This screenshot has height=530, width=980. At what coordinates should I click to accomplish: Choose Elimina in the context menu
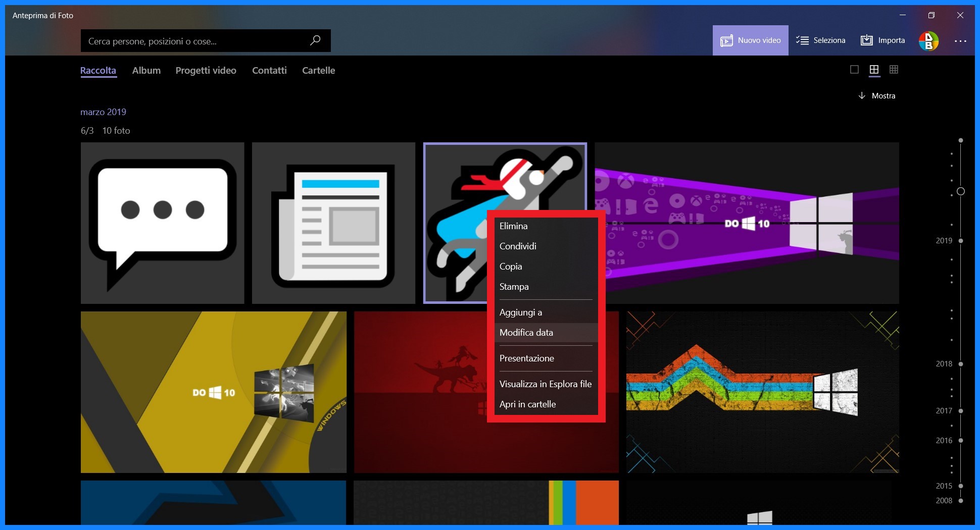[546, 226]
